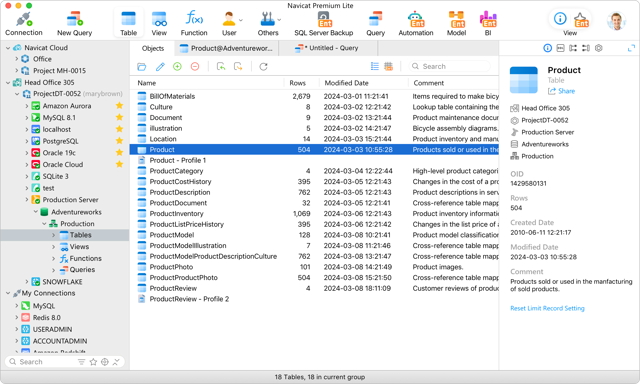Toggle the Amazon Aurora favorite star
Image resolution: width=640 pixels, height=384 pixels.
119,105
